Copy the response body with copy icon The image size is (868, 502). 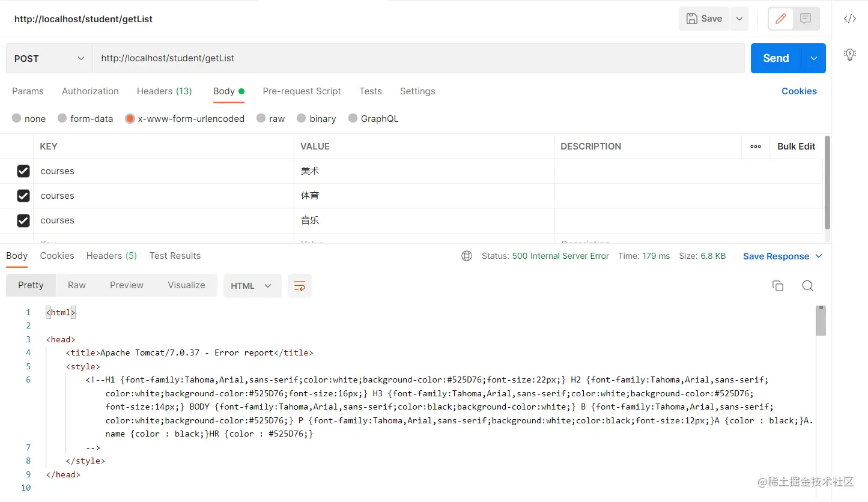point(778,286)
